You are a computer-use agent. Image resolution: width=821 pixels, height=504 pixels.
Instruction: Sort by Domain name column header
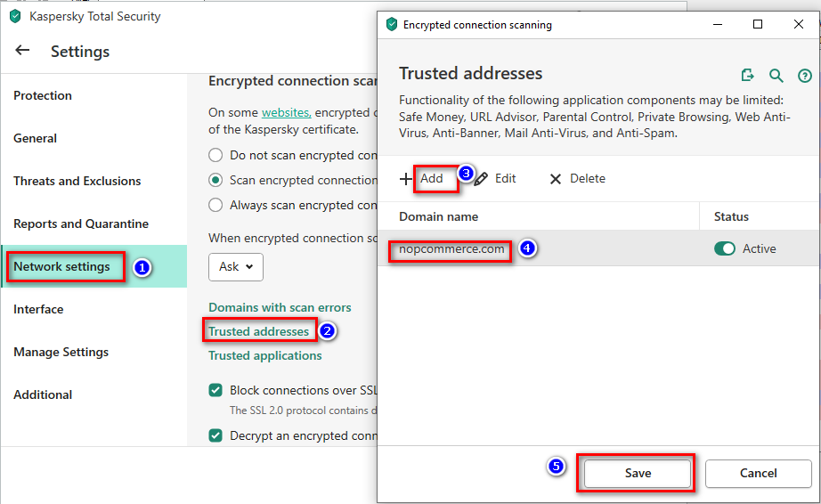438,216
